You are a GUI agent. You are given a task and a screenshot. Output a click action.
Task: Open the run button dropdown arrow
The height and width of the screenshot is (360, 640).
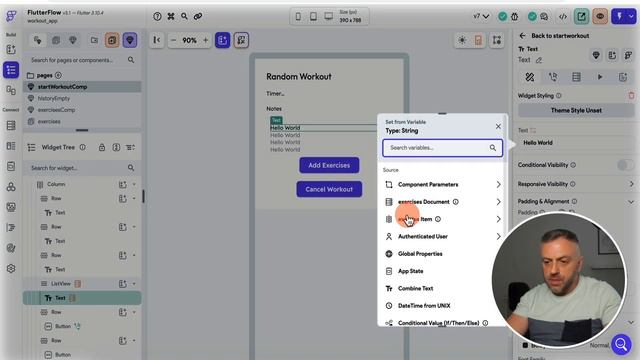(631, 16)
